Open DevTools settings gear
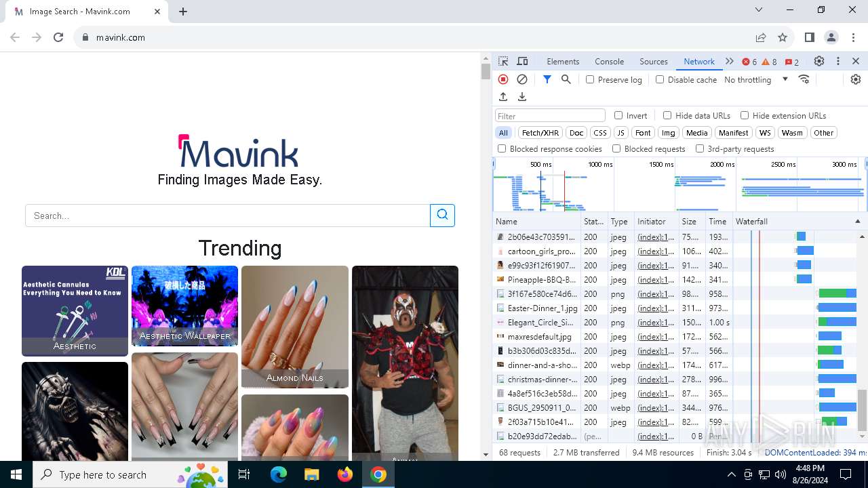Screen dimensions: 868x488 pos(819,61)
